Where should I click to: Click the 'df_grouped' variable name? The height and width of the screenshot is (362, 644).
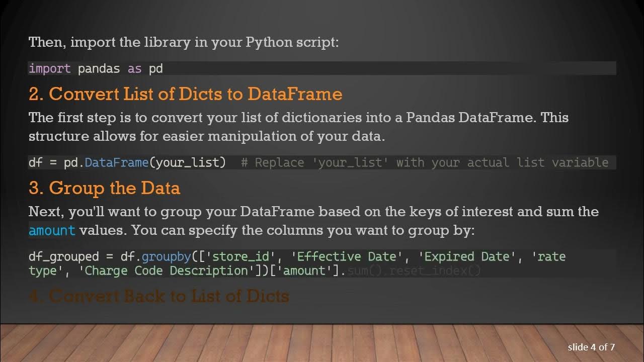click(63, 256)
